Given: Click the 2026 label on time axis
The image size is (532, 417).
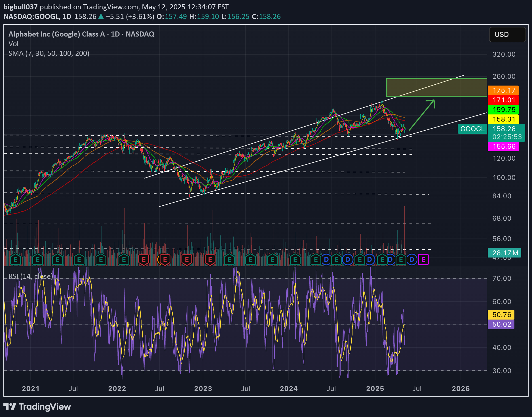Looking at the screenshot, I should coord(461,388).
